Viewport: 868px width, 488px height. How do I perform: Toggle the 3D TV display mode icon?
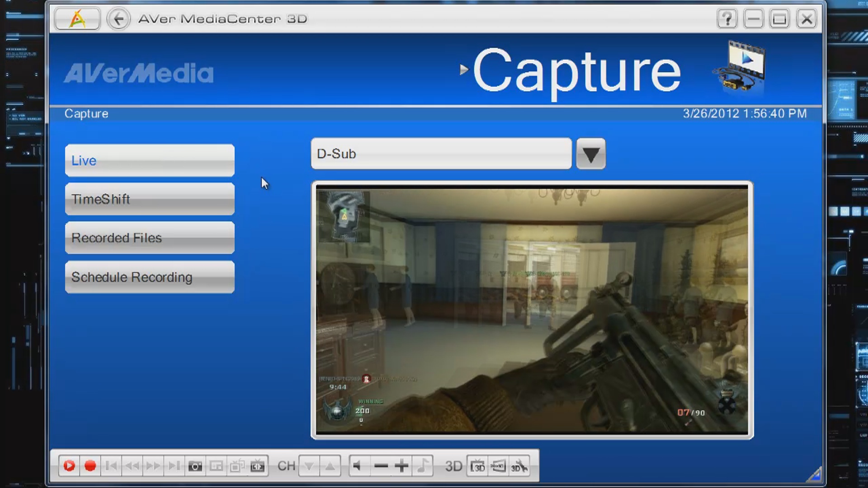(x=477, y=466)
